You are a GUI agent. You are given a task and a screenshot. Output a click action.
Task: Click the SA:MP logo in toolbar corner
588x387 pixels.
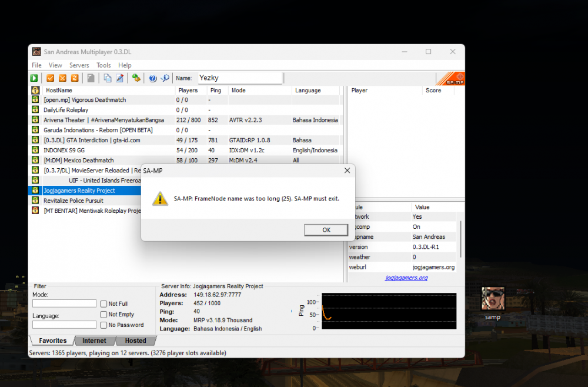pos(450,78)
